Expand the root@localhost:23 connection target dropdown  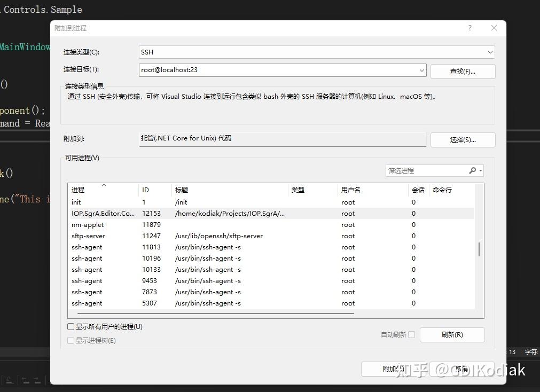point(421,70)
